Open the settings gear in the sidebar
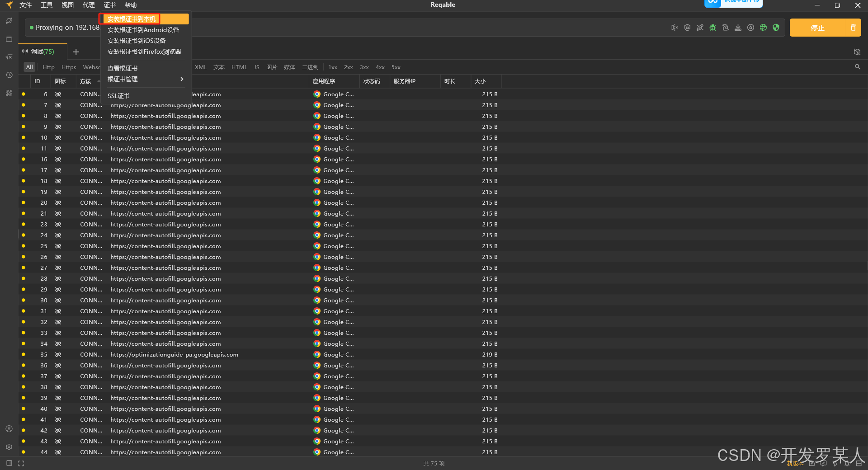The width and height of the screenshot is (868, 470). [x=9, y=447]
